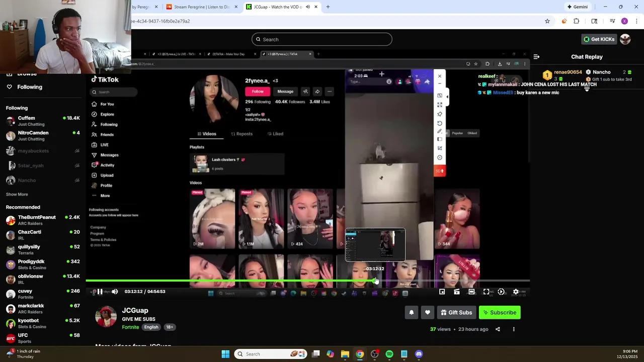
Task: Open Discord from the taskbar
Action: point(419,354)
